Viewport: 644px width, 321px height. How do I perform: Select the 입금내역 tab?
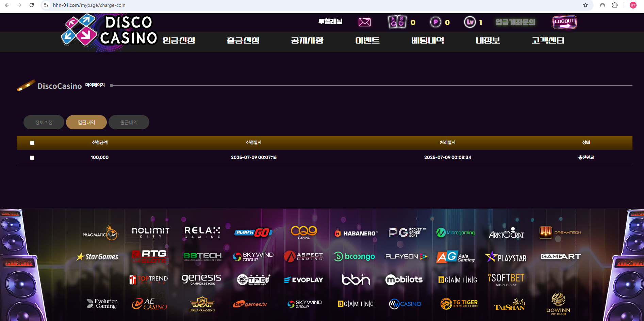[x=86, y=122]
